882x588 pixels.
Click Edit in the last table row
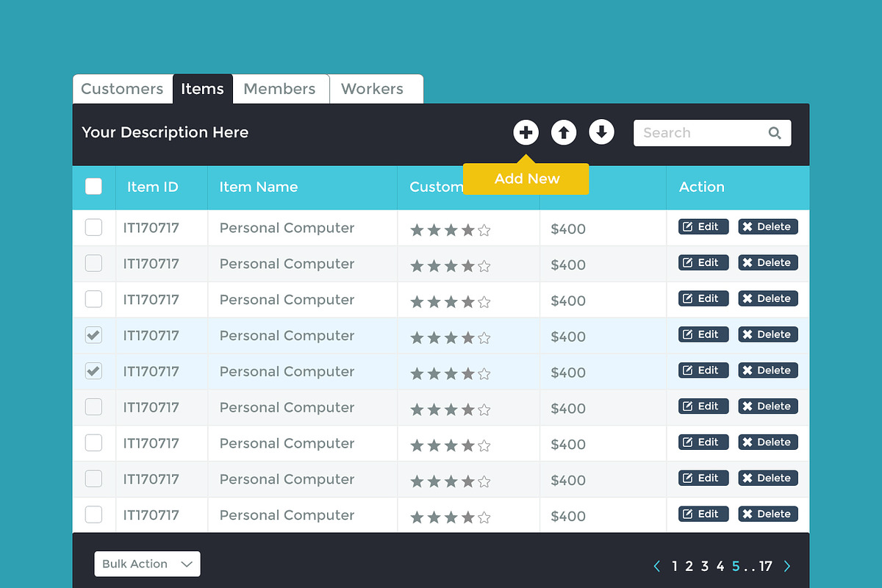coord(703,514)
